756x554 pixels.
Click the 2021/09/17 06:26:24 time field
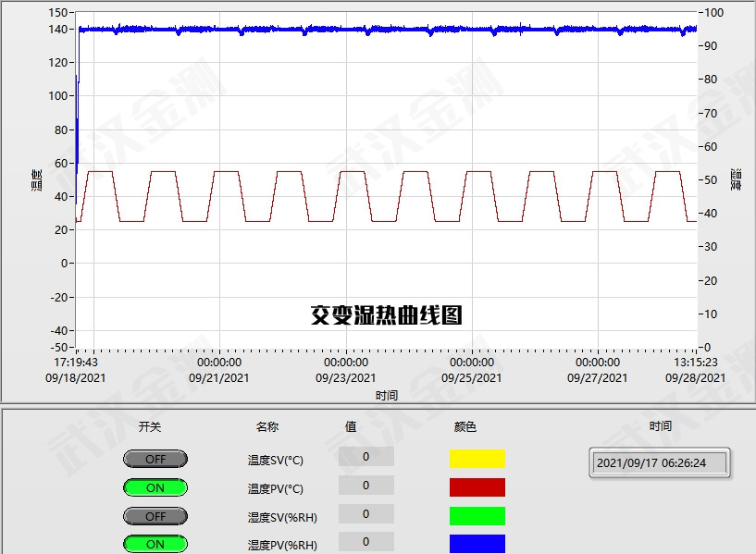coord(659,462)
